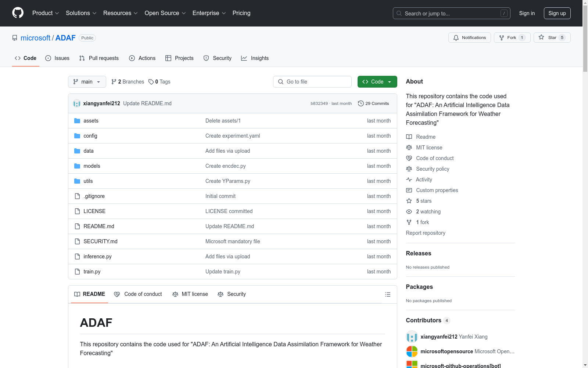Open "Microsoft mandatory file" commit message

coord(233,241)
